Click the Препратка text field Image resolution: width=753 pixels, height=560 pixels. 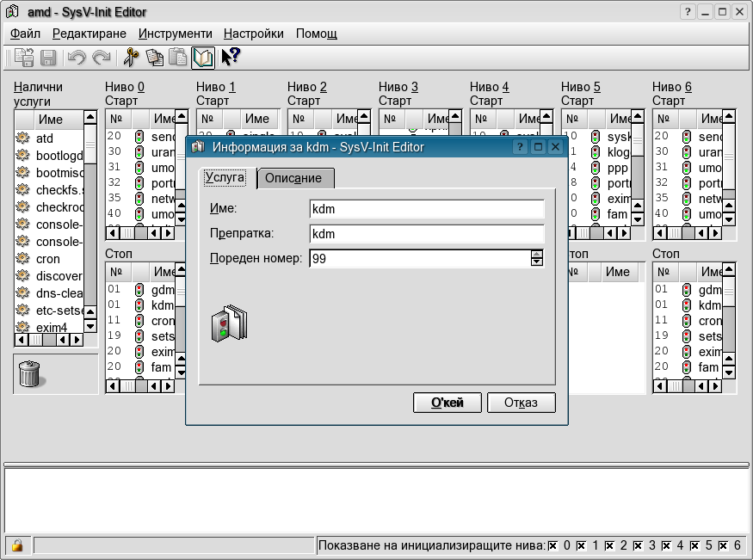point(427,234)
